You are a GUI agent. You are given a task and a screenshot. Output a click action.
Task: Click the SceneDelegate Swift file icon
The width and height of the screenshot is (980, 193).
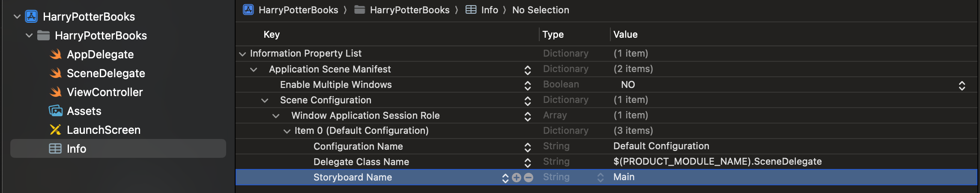point(56,73)
